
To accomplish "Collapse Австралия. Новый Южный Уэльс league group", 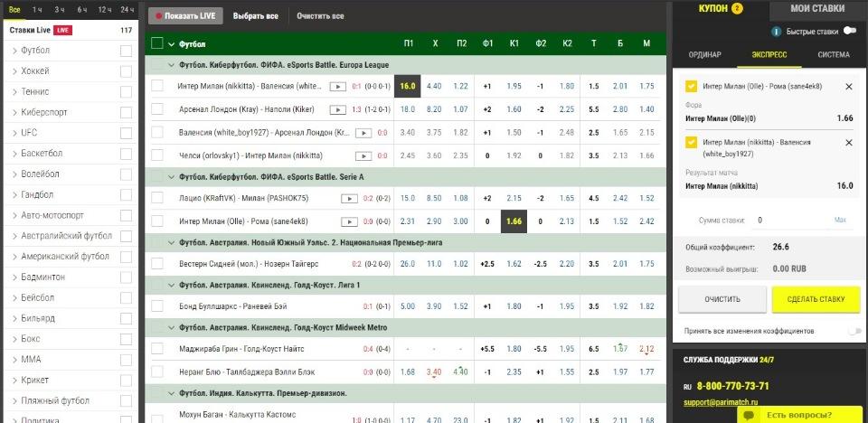I will click(x=172, y=242).
